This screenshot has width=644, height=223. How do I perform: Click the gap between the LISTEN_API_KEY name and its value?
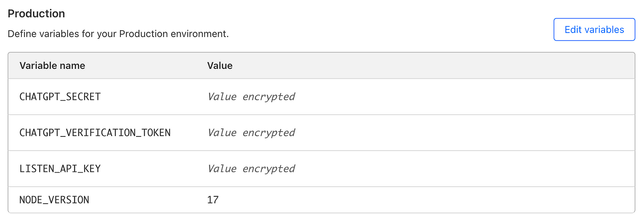(154, 169)
